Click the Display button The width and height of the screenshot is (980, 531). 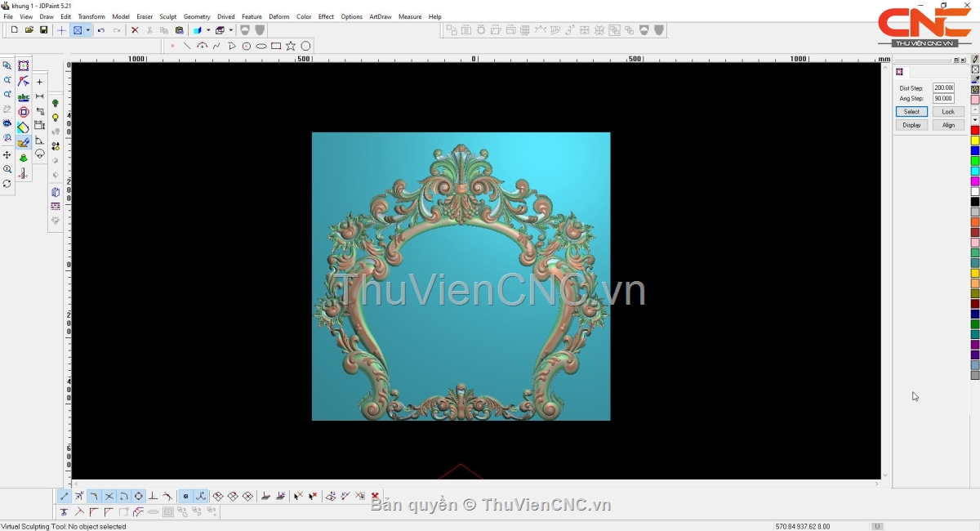click(911, 125)
